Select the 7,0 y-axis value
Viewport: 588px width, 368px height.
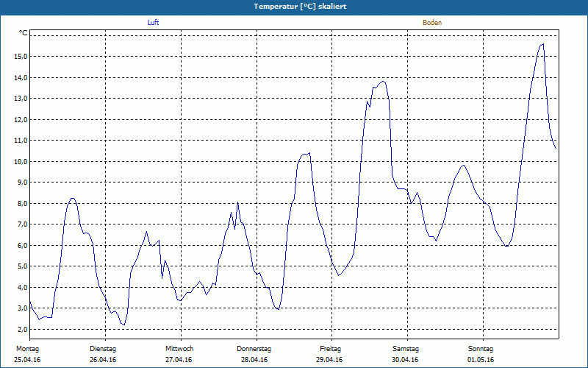22,224
